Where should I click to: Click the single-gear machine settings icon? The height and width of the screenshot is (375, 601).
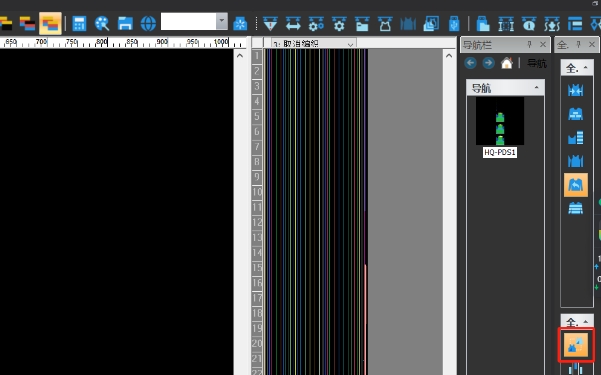[339, 23]
